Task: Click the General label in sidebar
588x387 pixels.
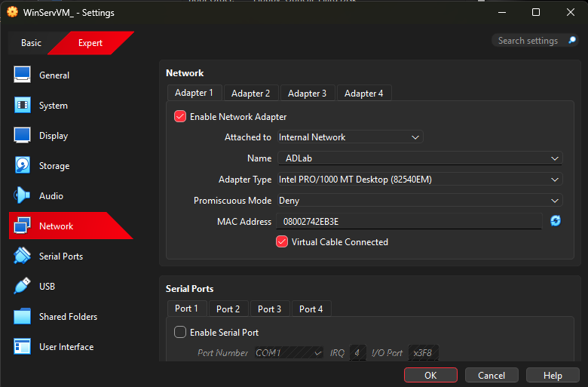Action: click(x=54, y=75)
